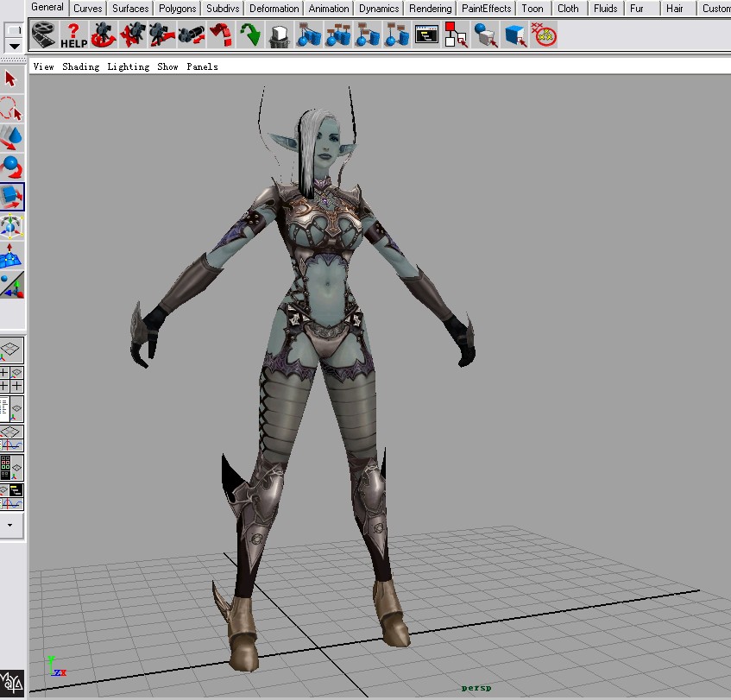Open the General shelf tab
The image size is (731, 700).
coord(47,8)
